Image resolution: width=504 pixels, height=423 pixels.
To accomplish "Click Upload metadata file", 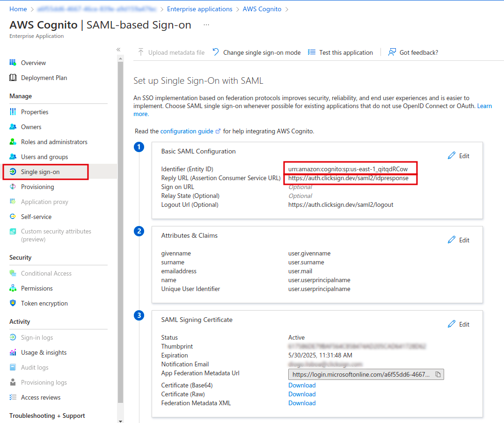I will [x=171, y=52].
